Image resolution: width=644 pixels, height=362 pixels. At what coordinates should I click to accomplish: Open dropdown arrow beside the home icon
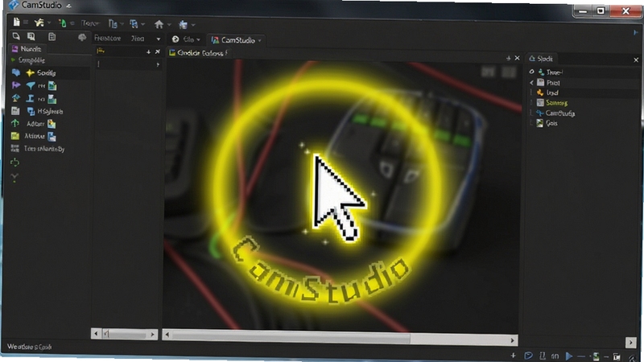(169, 25)
